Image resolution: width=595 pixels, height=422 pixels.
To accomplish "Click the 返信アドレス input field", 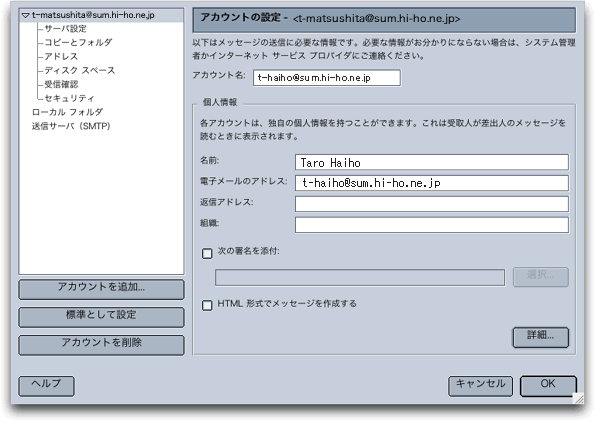I will tap(432, 204).
